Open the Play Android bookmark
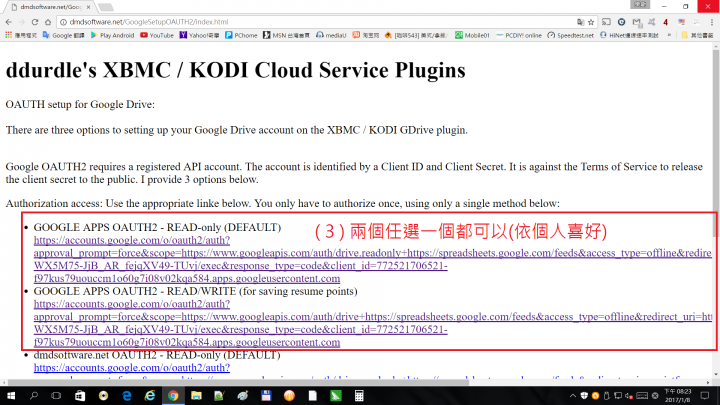The height and width of the screenshot is (405, 720). (x=112, y=35)
